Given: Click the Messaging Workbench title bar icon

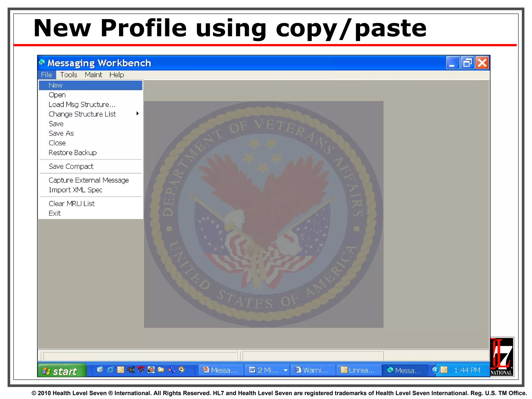Looking at the screenshot, I should (x=42, y=63).
